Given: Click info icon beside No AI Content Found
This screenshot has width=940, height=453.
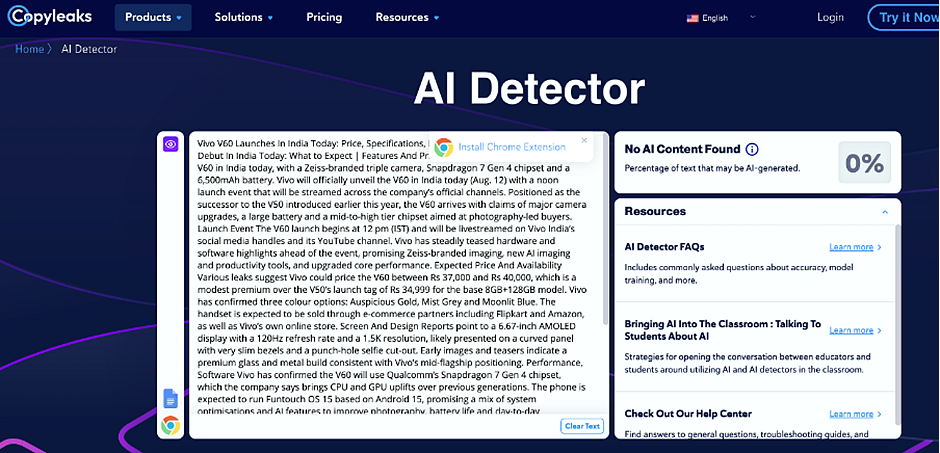Looking at the screenshot, I should coord(752,149).
